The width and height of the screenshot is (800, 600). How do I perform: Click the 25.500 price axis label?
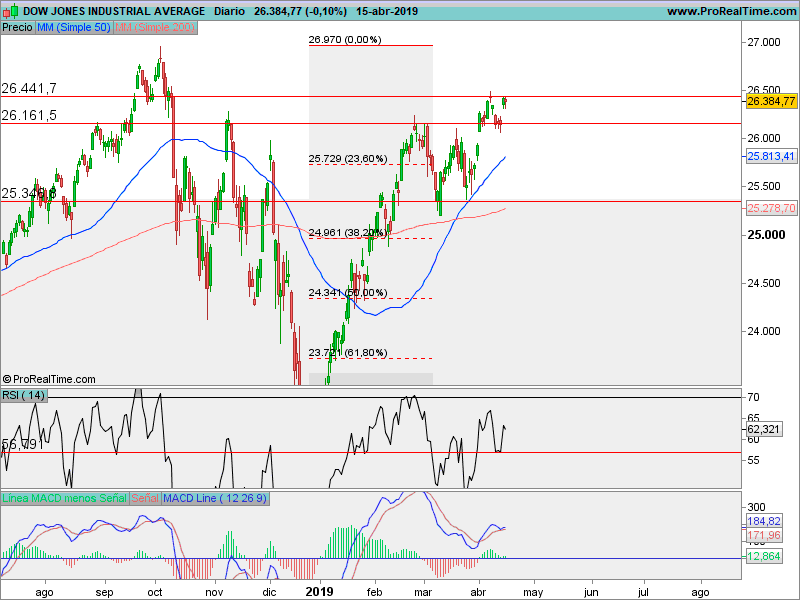(x=764, y=186)
